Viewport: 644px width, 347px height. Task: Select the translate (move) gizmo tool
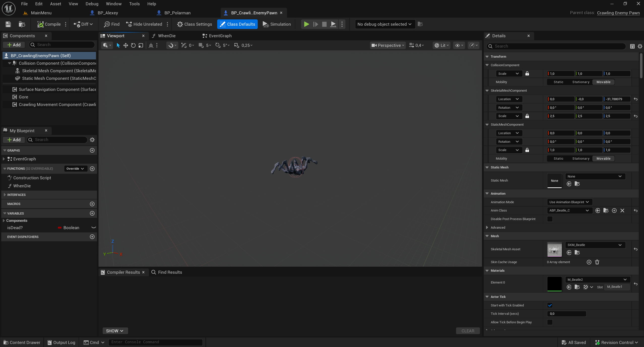tap(125, 45)
